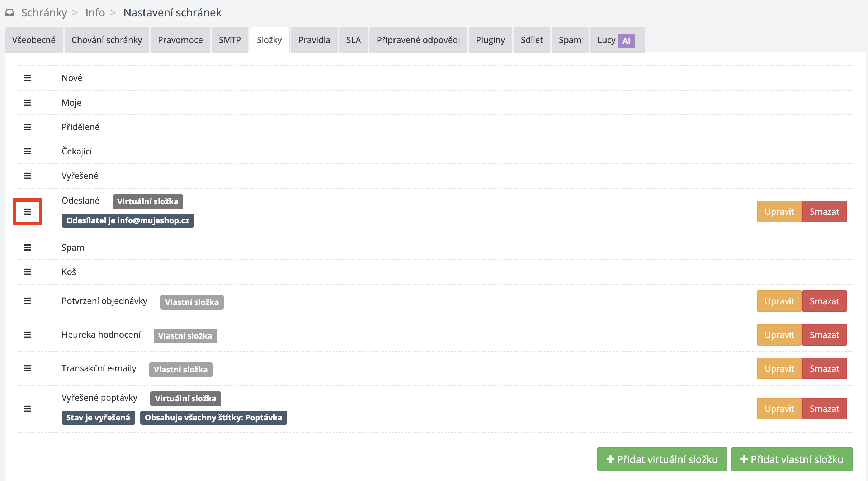The image size is (868, 481).
Task: Click the reorder icon for Heureka hodnocení
Action: [x=27, y=335]
